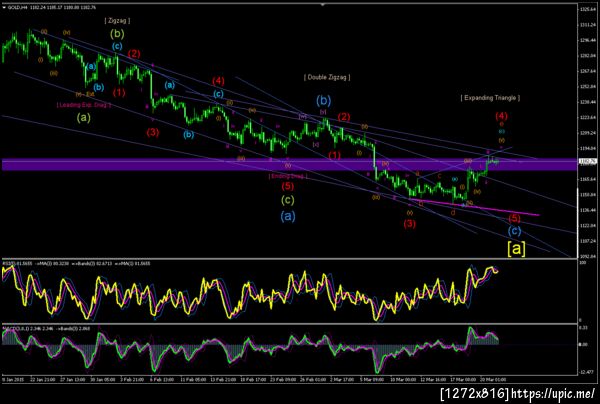
Task: Select the [ Ending Diag ] label
Action: (288, 176)
